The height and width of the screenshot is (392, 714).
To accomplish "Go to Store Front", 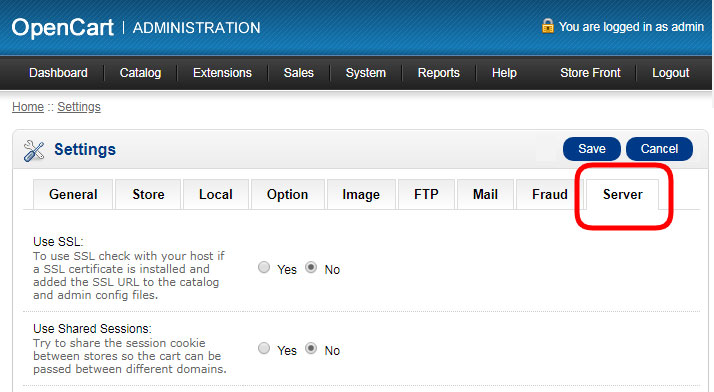I will [x=590, y=73].
